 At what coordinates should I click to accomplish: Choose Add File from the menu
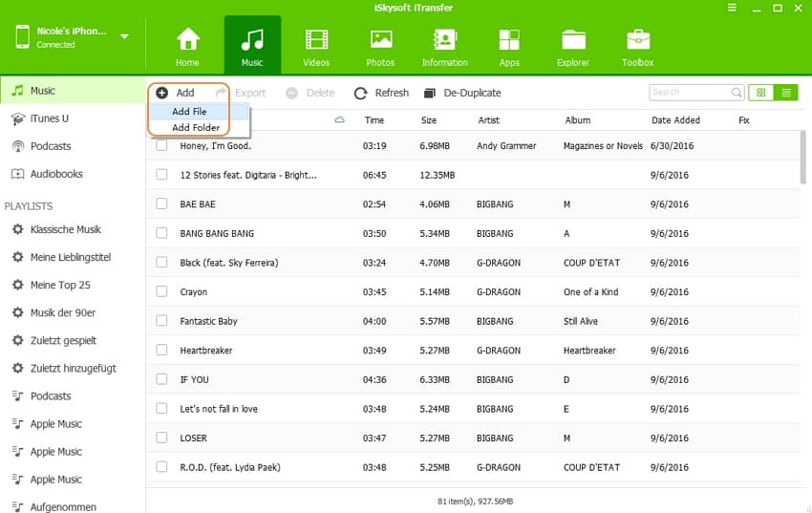point(189,112)
